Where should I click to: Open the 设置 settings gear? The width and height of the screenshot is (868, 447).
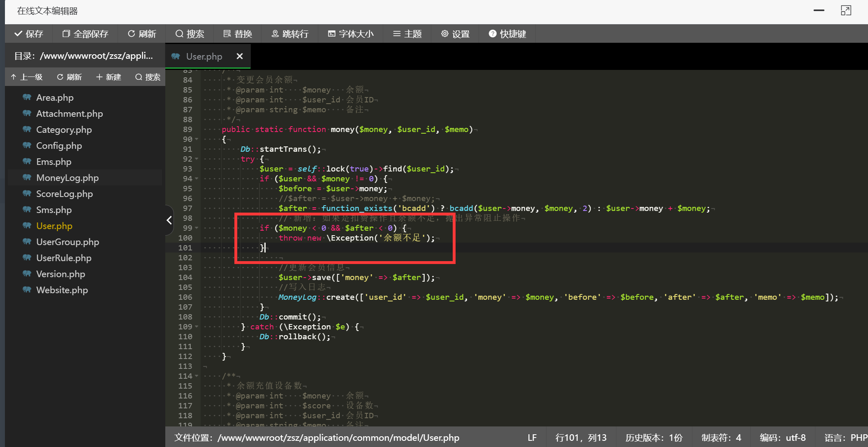pos(455,34)
